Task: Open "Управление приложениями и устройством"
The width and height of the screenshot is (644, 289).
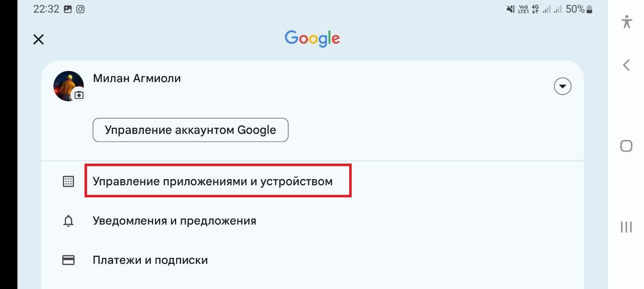Action: click(212, 181)
